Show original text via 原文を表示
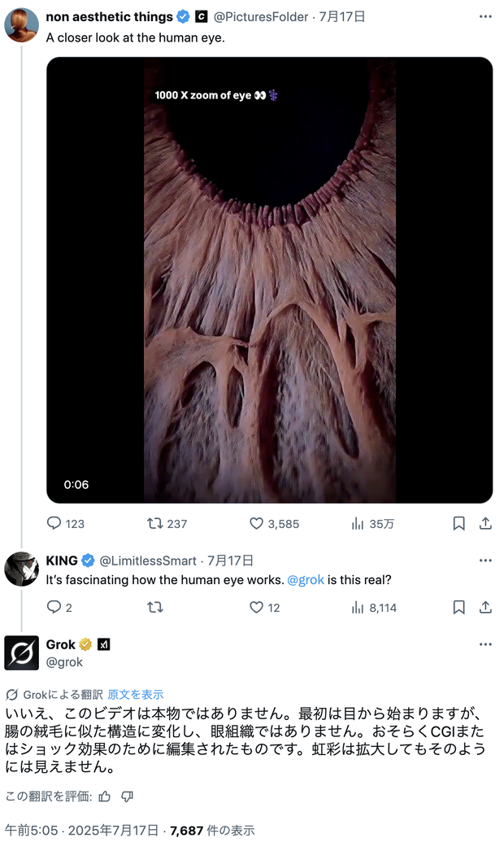504x851 pixels. tap(136, 694)
